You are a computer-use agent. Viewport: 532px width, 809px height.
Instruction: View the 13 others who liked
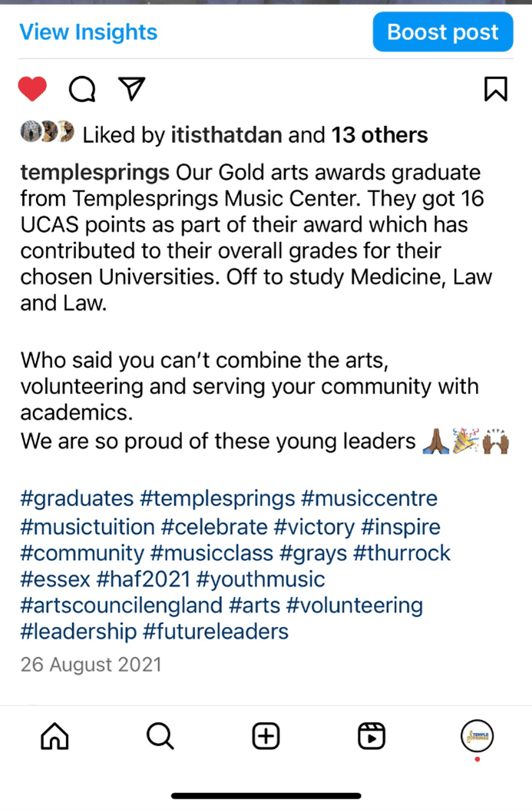tap(379, 136)
